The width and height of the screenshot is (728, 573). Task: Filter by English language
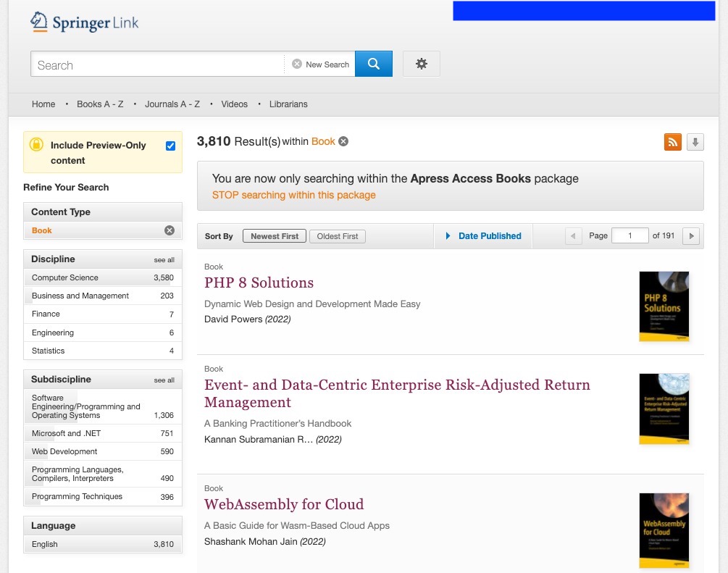[103, 544]
